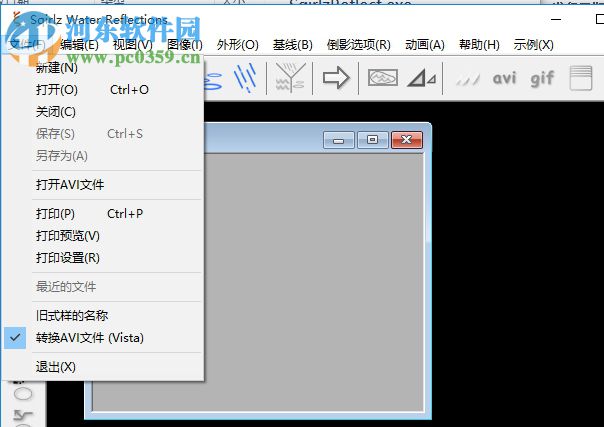Click the plant-over-water reflection icon
Screen dimensions: 604x427
tap(290, 78)
